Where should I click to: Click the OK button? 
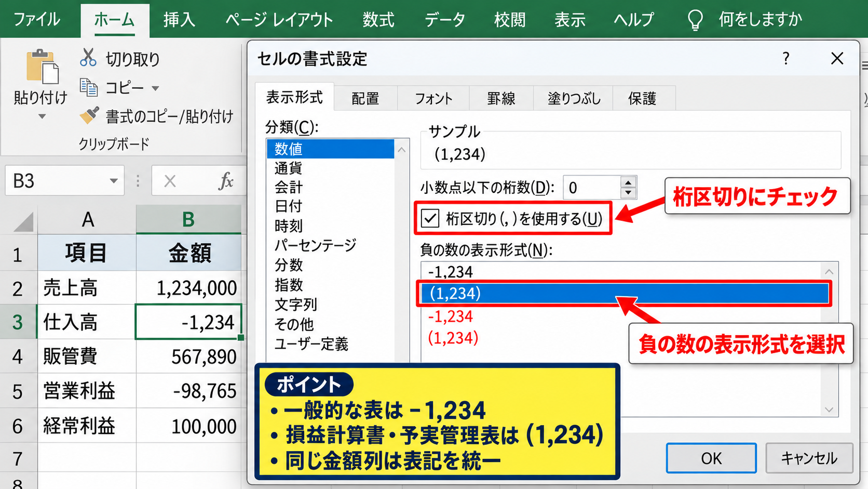711,458
